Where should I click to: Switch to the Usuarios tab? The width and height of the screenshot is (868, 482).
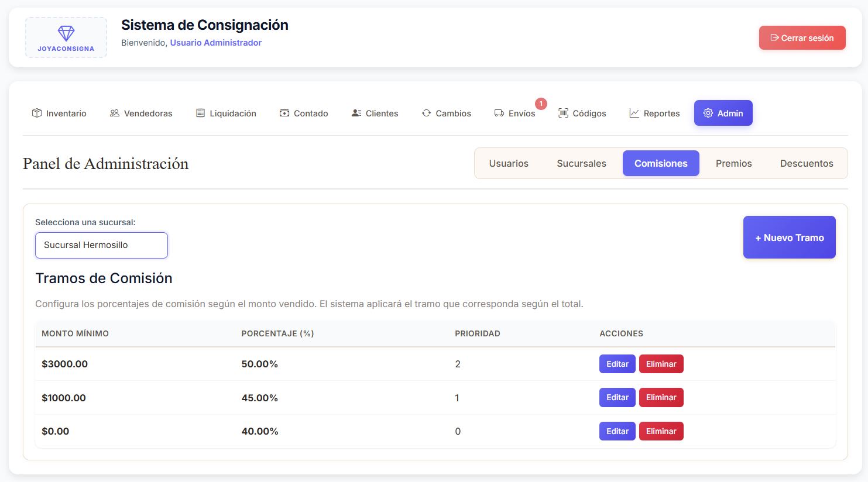point(509,163)
